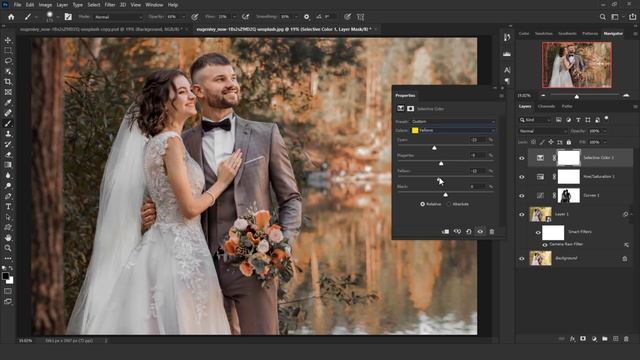Image resolution: width=640 pixels, height=360 pixels.
Task: Open the Colors dropdown showing Yellows
Action: tap(453, 130)
